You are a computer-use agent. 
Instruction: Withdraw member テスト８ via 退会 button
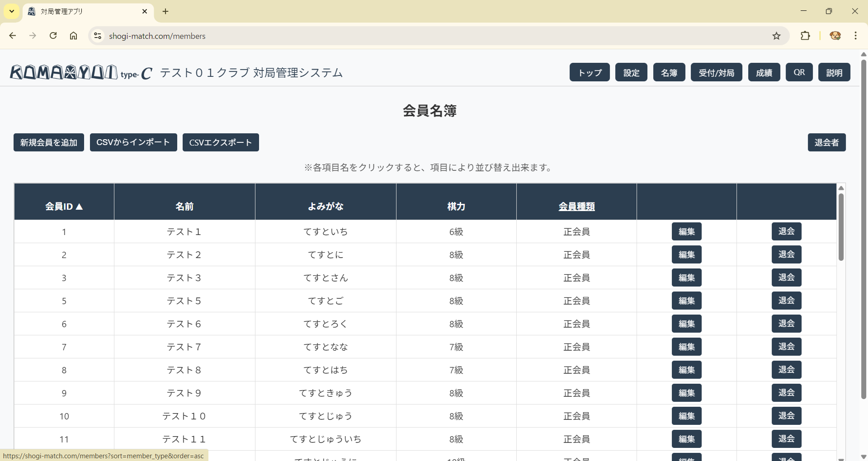(786, 370)
